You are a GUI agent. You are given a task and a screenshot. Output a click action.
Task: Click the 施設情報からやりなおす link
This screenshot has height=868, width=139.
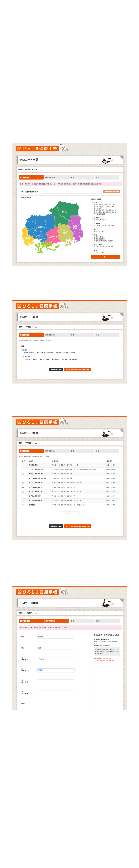pos(103,659)
